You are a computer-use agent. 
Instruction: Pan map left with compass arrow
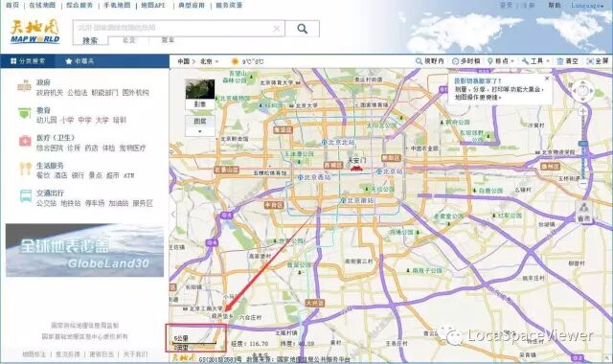click(575, 91)
